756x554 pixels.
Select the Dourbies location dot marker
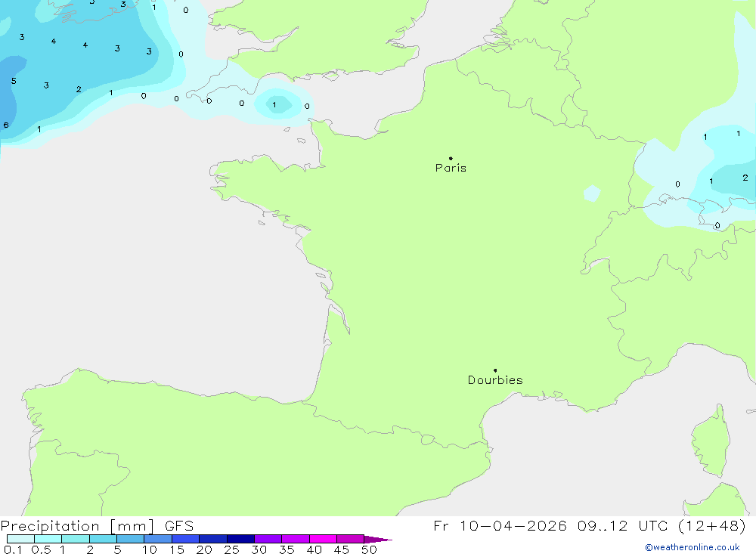point(495,370)
